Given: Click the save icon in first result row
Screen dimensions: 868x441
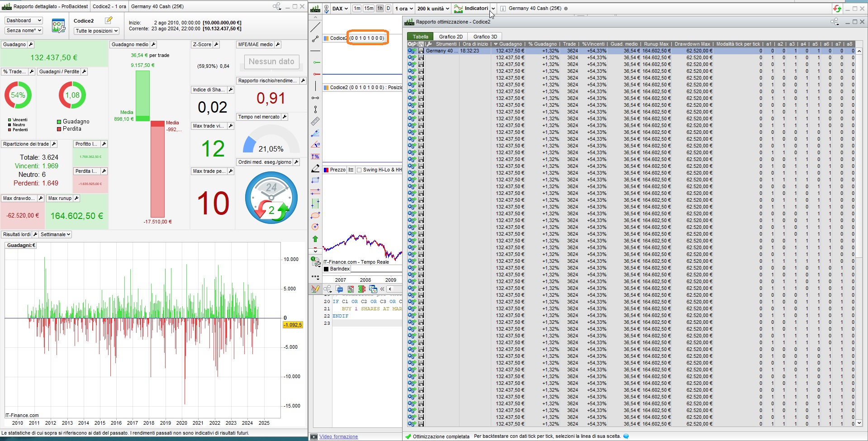Looking at the screenshot, I should click(421, 51).
